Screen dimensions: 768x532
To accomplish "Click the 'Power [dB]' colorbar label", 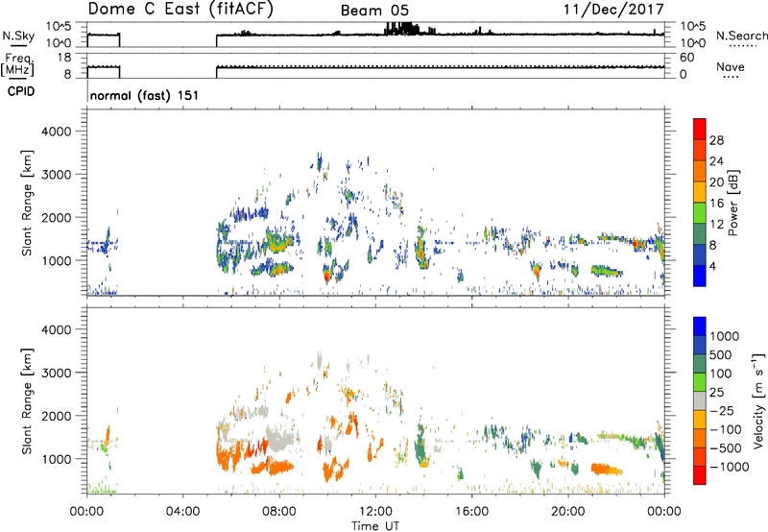I will [732, 203].
